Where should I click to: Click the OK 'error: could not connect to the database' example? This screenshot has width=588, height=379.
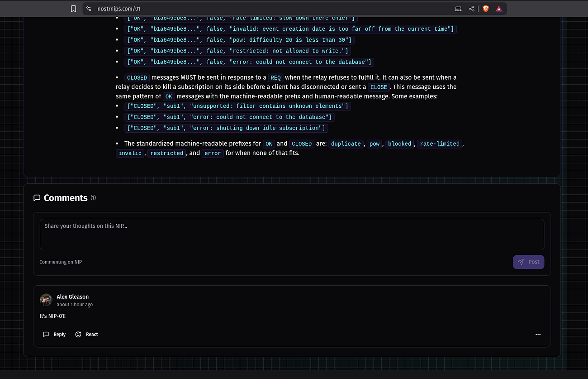[x=249, y=62]
